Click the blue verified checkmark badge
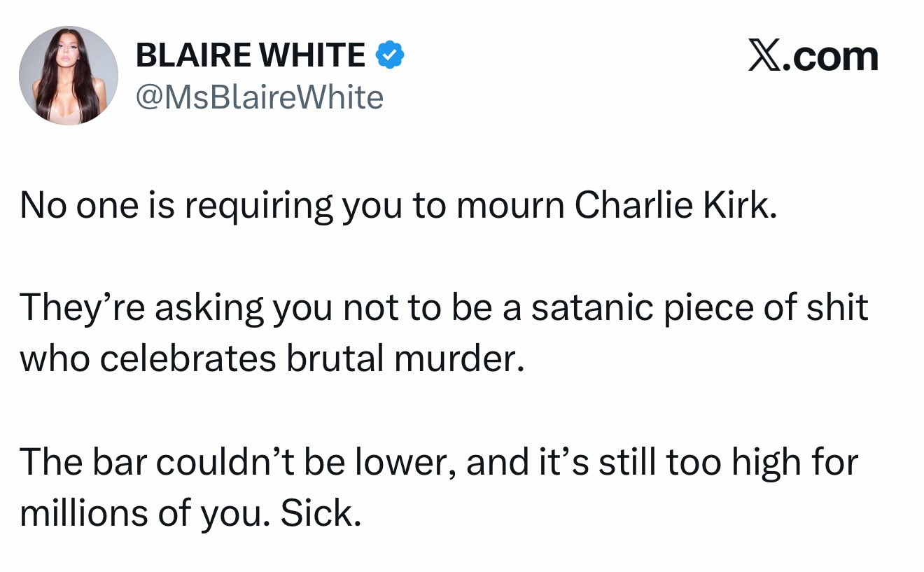Screen dimensions: 924x572 [x=388, y=56]
